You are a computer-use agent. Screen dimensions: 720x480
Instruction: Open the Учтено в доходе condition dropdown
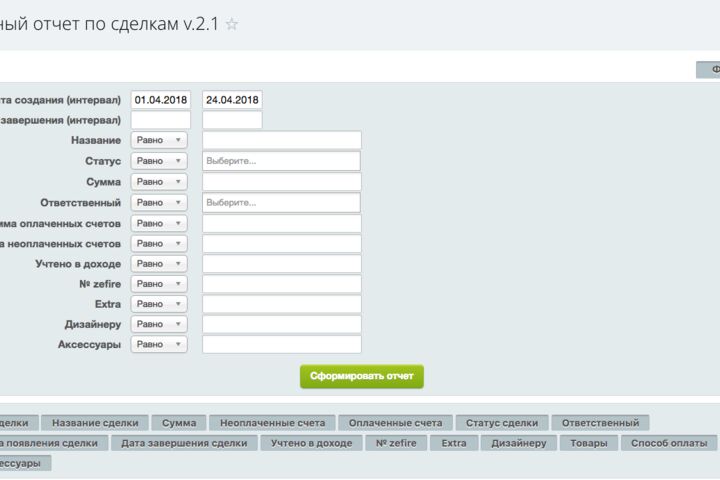point(159,264)
